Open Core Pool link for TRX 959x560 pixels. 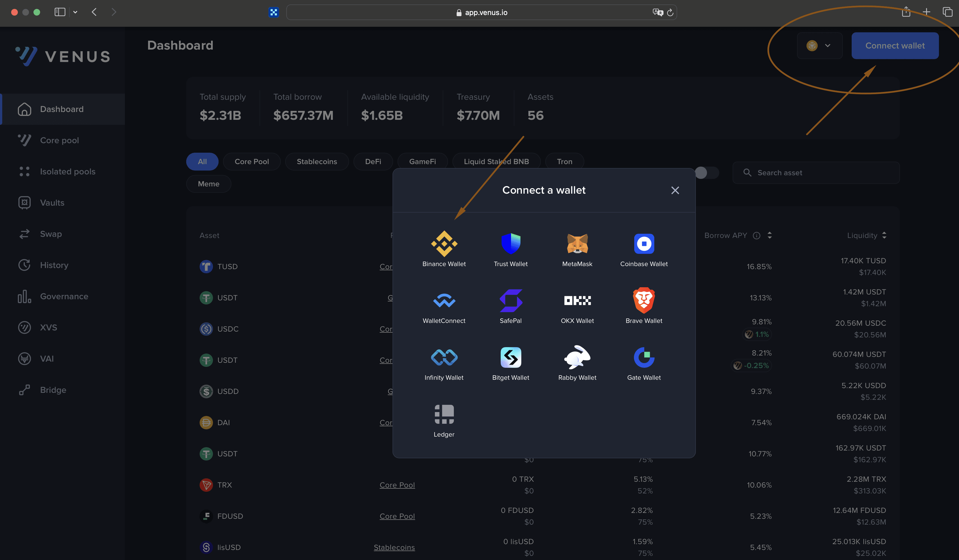pyautogui.click(x=397, y=485)
